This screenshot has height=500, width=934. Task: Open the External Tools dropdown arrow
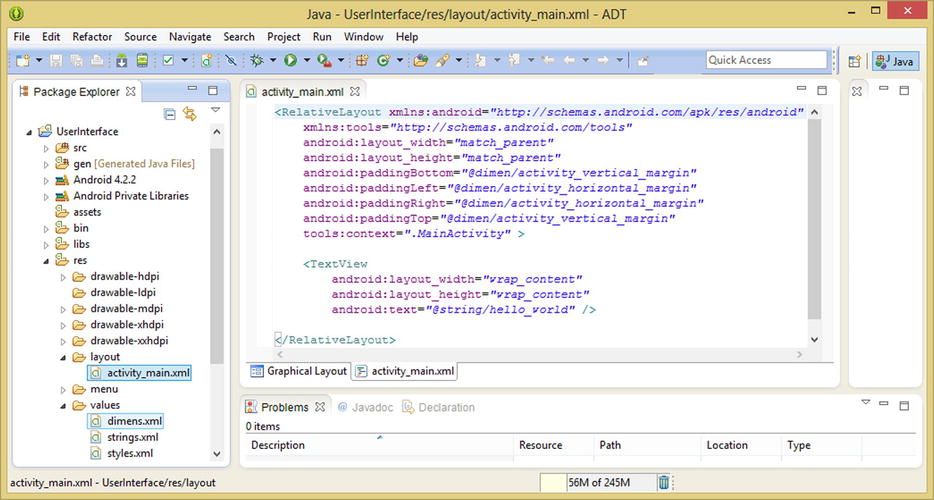tap(341, 60)
